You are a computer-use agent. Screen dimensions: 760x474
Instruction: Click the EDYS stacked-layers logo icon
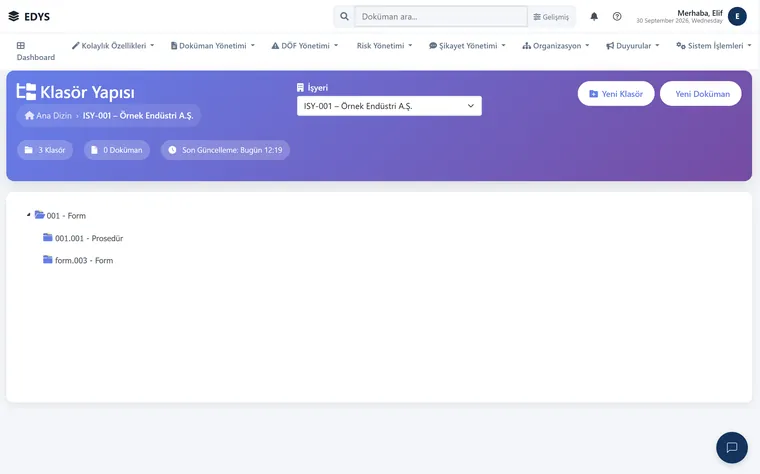coord(14,16)
